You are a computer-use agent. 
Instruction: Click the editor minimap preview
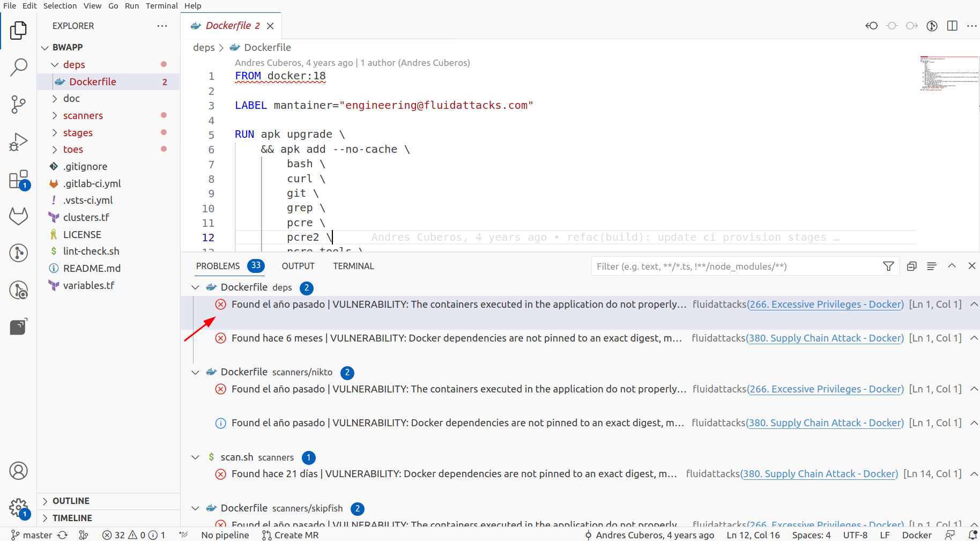pos(949,74)
